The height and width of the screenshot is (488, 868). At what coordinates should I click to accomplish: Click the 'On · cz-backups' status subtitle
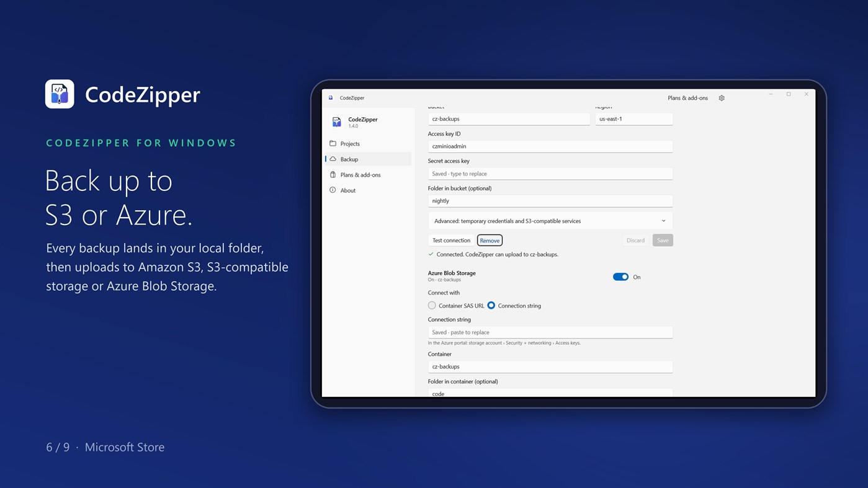point(444,280)
